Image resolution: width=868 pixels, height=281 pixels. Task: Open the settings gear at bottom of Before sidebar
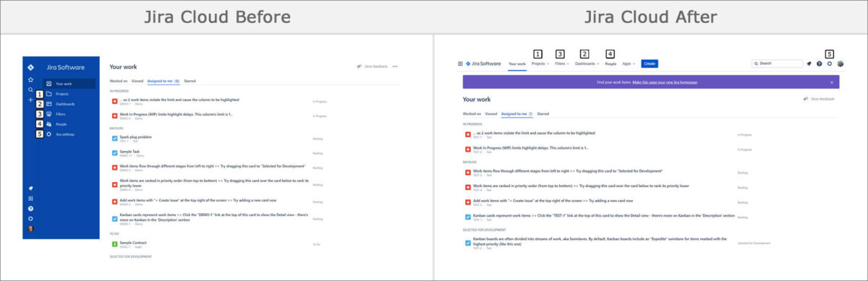[30, 218]
